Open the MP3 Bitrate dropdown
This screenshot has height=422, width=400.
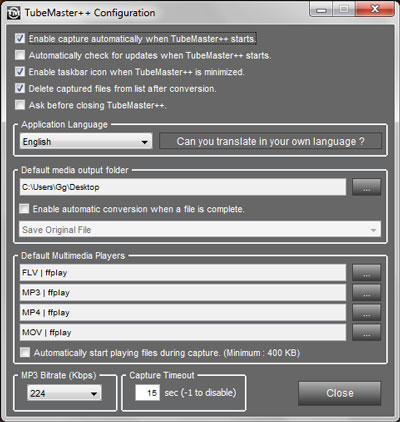64,393
